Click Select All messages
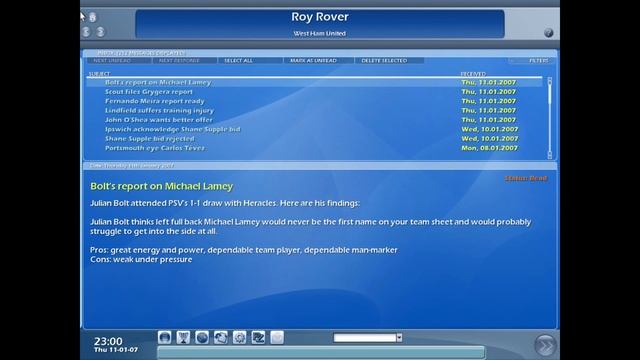Image resolution: width=640 pixels, height=360 pixels. coord(250,60)
